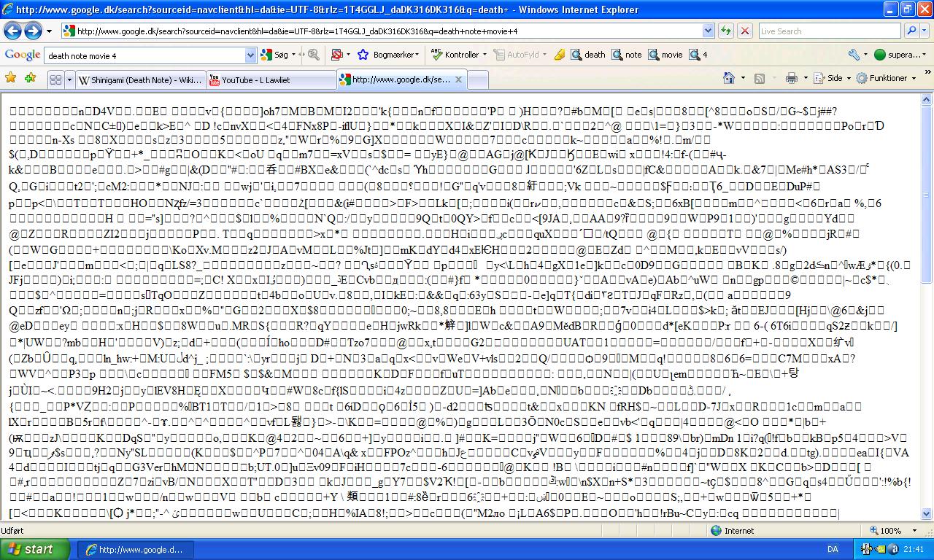This screenshot has width=934, height=560.
Task: Open the Windows start menu
Action: [35, 550]
